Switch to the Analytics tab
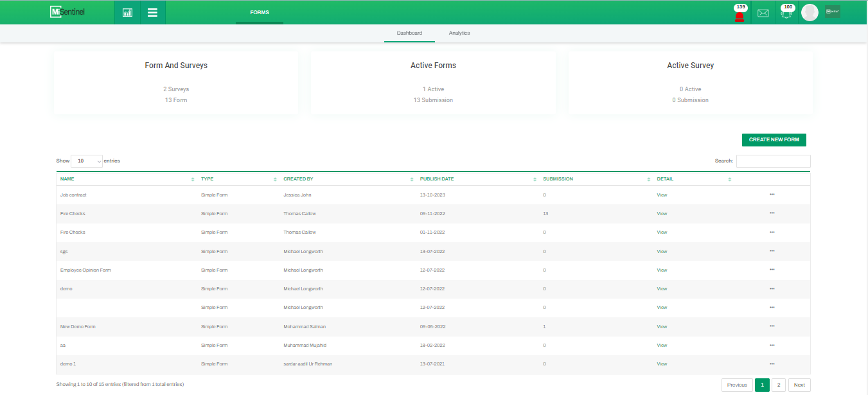This screenshot has width=868, height=395. click(x=459, y=33)
